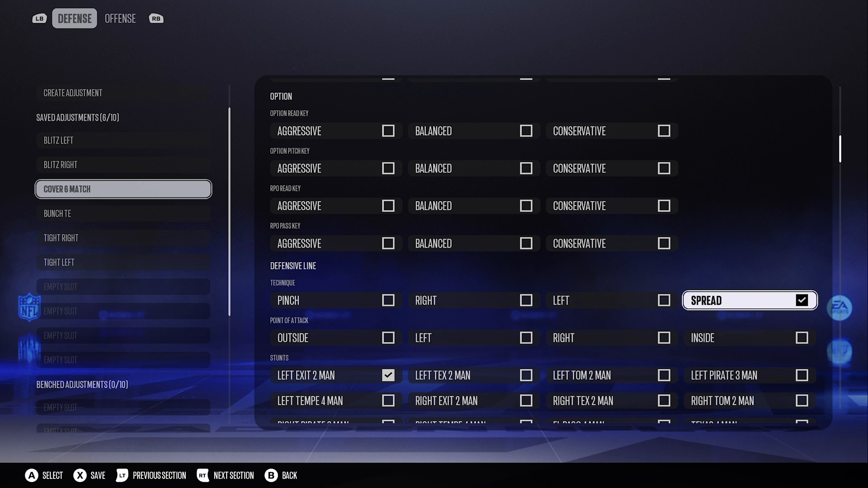Click the LB bumper icon
The height and width of the screenshot is (488, 868).
[x=39, y=19]
